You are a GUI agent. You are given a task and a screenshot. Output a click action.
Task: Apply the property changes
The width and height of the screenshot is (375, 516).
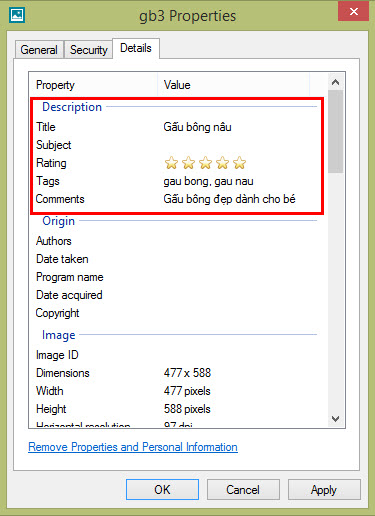(x=324, y=490)
